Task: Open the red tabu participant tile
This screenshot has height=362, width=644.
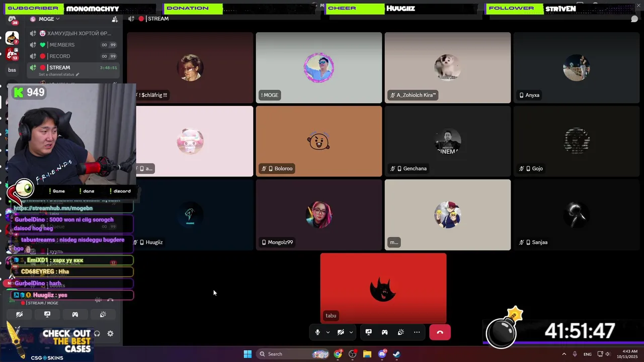Action: 383,288
